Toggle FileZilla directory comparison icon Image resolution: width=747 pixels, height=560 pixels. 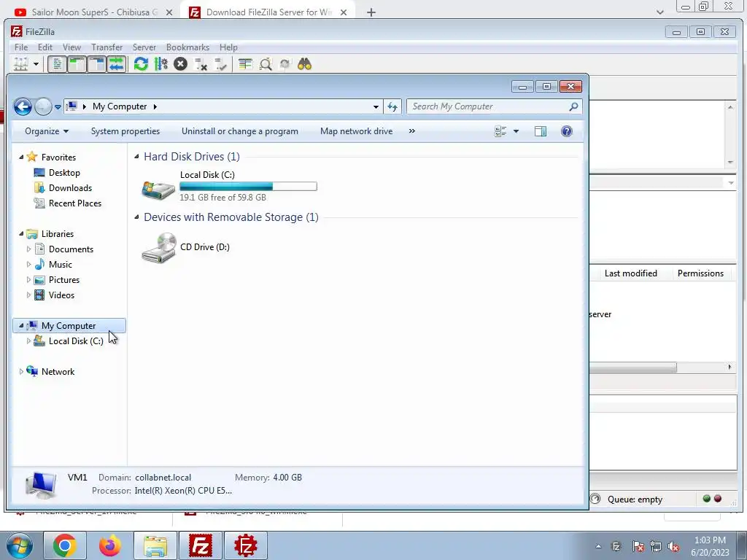[x=266, y=64]
